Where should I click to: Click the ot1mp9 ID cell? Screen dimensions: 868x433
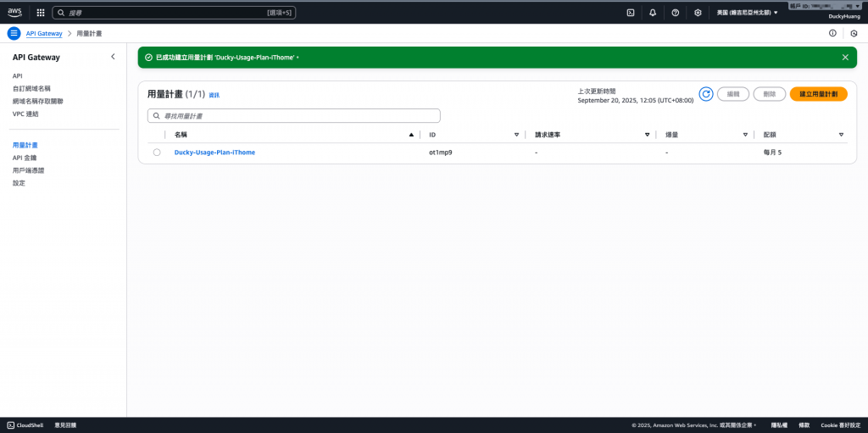[441, 153]
